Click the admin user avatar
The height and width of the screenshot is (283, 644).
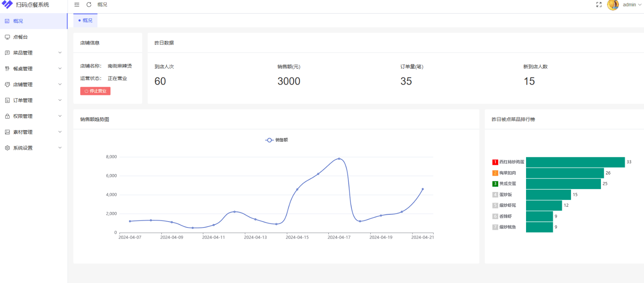613,5
